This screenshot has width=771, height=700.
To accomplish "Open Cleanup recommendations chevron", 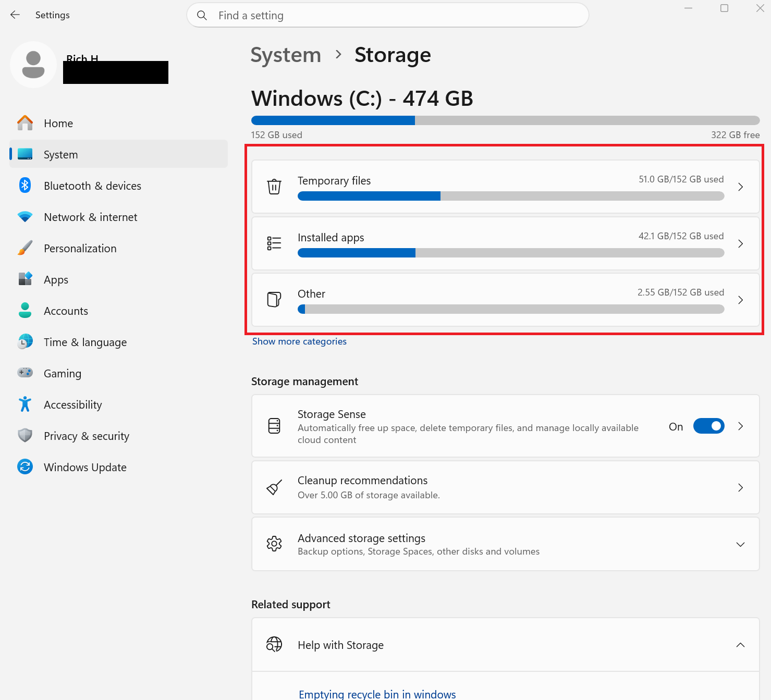I will [740, 487].
